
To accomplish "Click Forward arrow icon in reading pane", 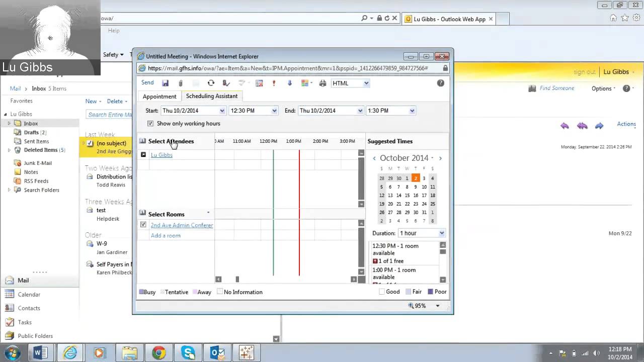I will [x=599, y=126].
